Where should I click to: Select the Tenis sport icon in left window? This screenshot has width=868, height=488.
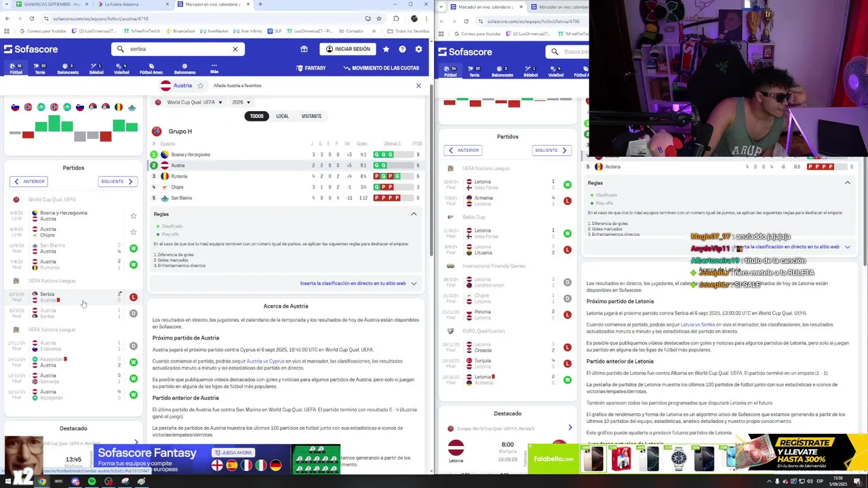point(40,68)
